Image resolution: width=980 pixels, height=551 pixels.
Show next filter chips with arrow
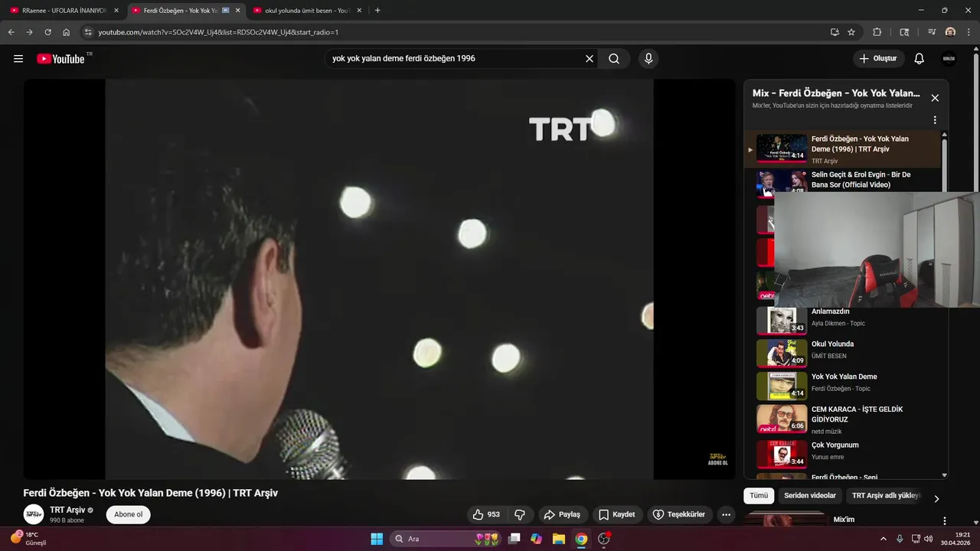tap(936, 498)
